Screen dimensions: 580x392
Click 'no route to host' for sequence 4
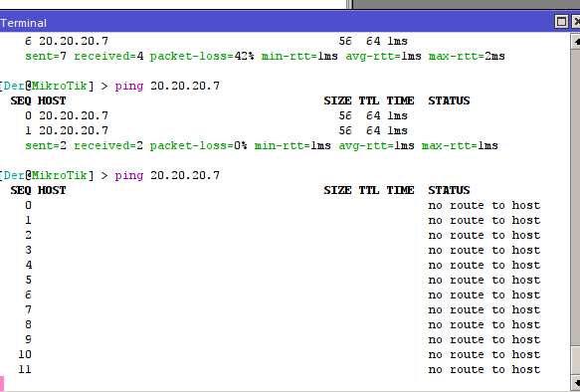pyautogui.click(x=484, y=266)
